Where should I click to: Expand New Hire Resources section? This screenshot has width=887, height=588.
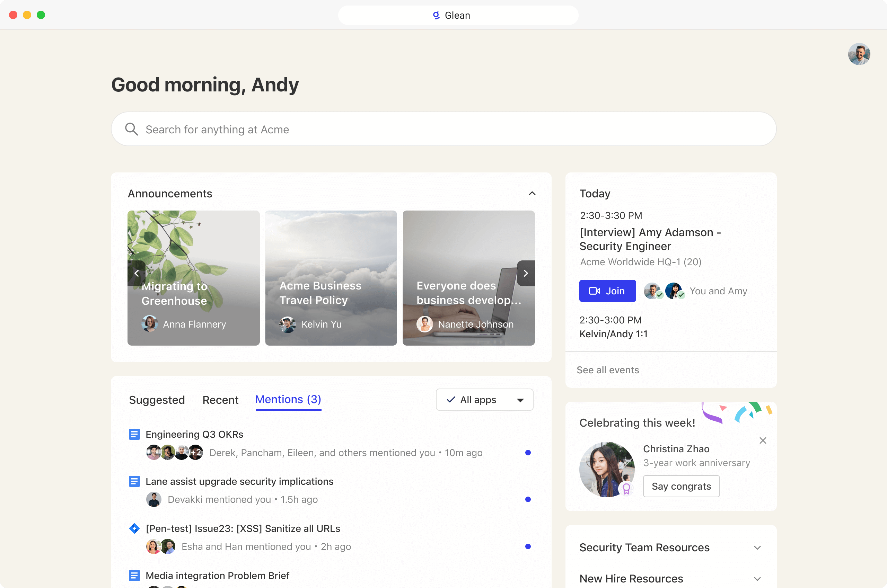[757, 579]
